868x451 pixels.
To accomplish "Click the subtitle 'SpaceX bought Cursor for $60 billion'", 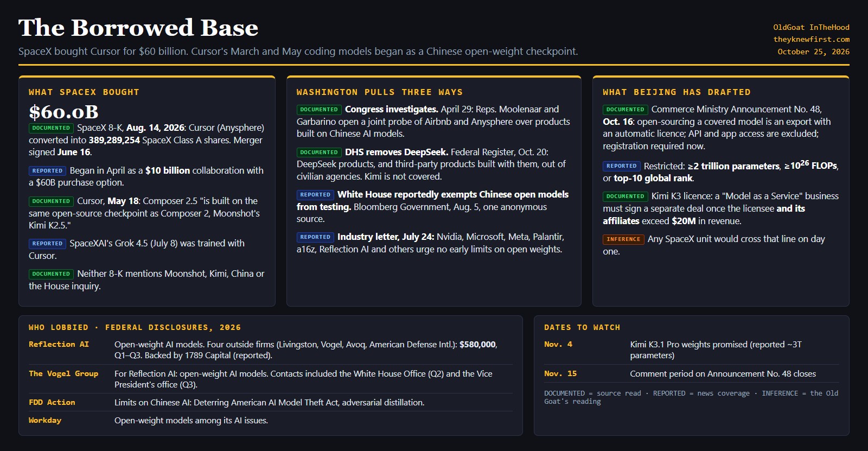I will click(103, 52).
